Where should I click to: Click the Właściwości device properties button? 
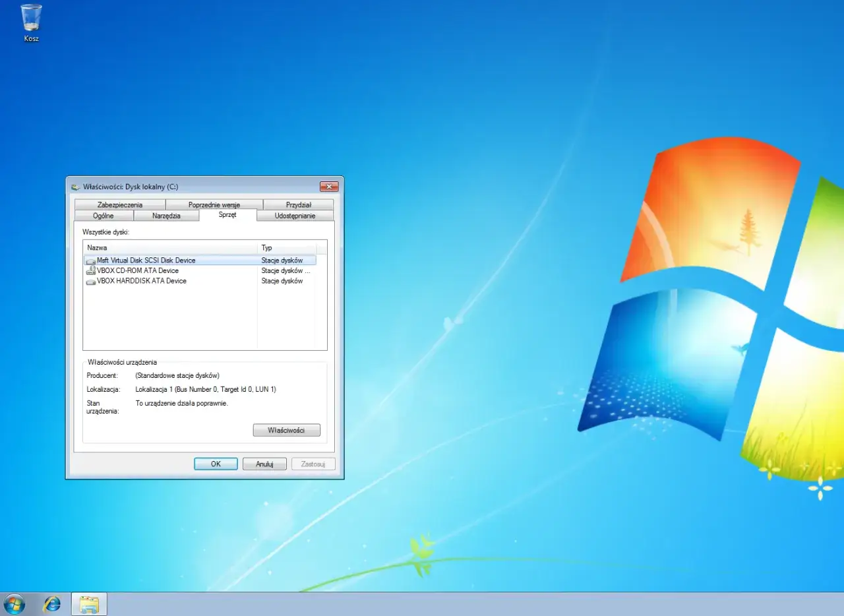286,430
